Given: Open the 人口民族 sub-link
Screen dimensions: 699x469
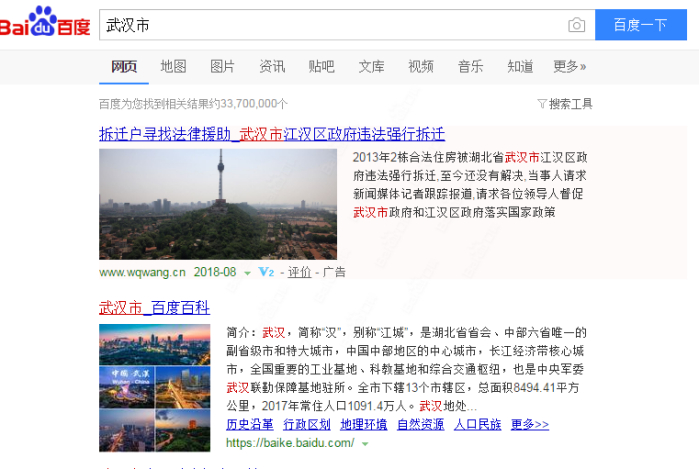Looking at the screenshot, I should tap(477, 424).
